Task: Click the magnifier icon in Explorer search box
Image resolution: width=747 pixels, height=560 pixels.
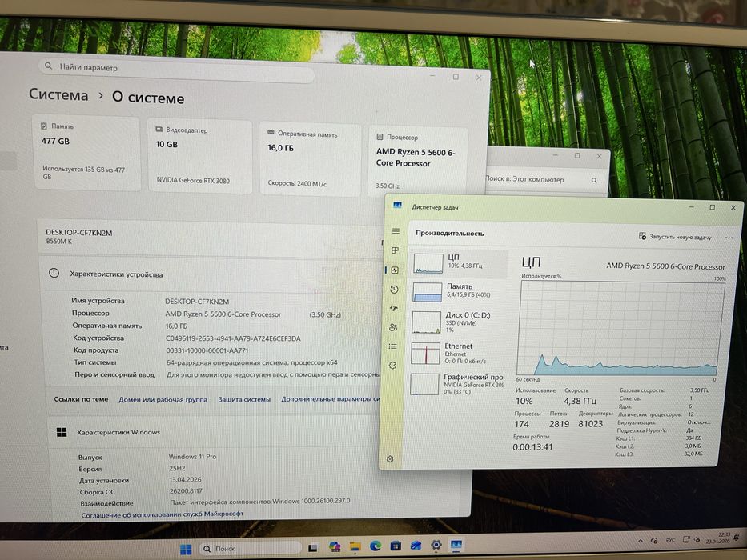Action: pos(594,181)
